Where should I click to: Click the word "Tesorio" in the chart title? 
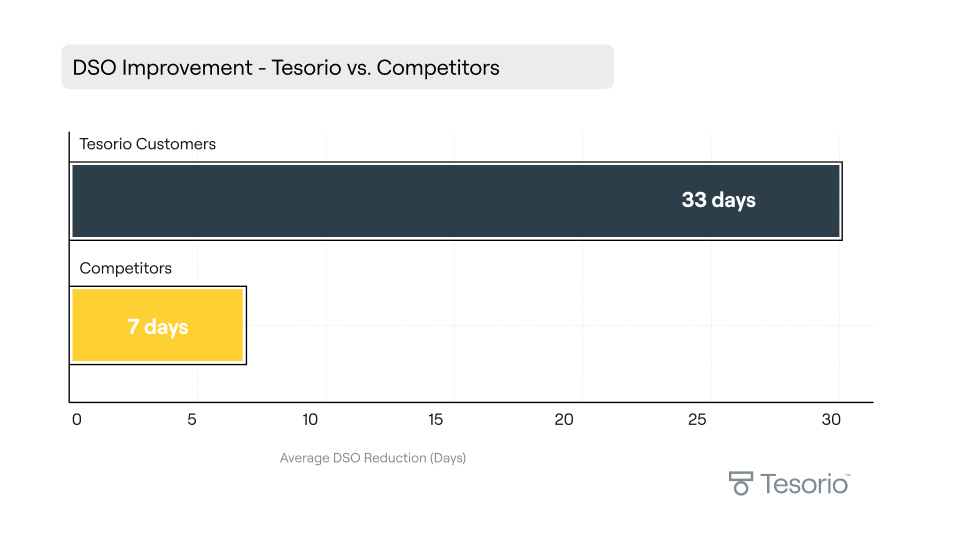pos(306,68)
